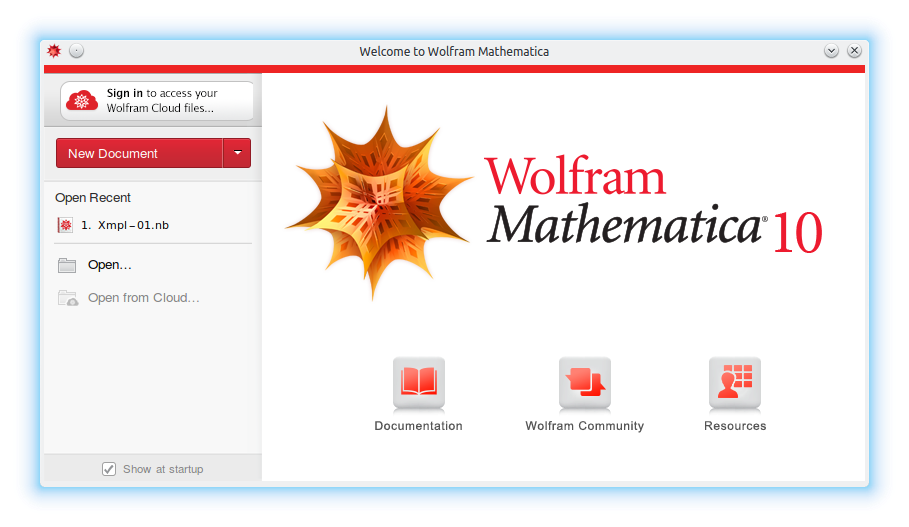This screenshot has height=527, width=909.
Task: Open the Resources grid icon
Action: click(x=734, y=383)
